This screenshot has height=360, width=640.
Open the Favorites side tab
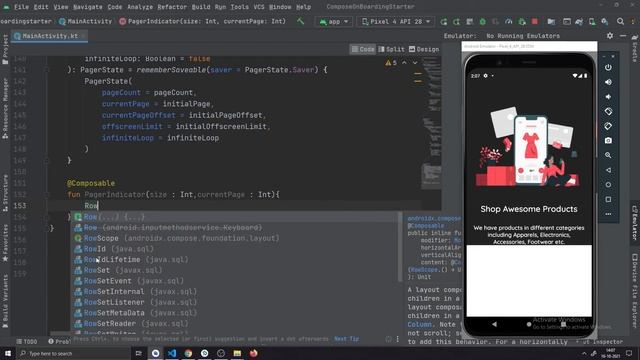[5, 242]
